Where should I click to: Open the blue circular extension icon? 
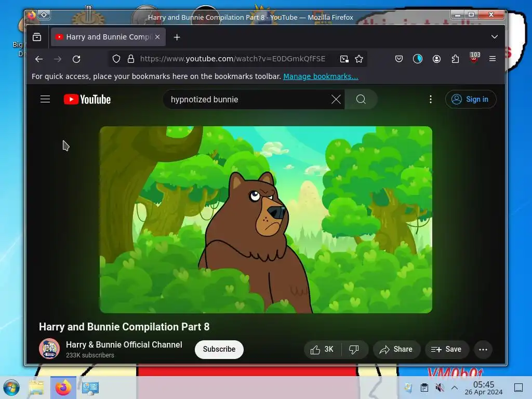point(418,59)
